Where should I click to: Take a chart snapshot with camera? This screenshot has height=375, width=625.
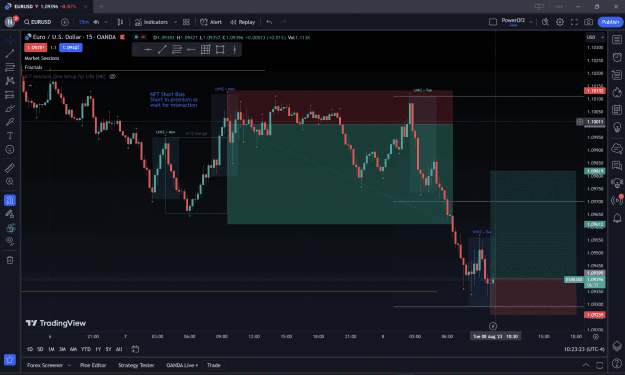click(588, 22)
